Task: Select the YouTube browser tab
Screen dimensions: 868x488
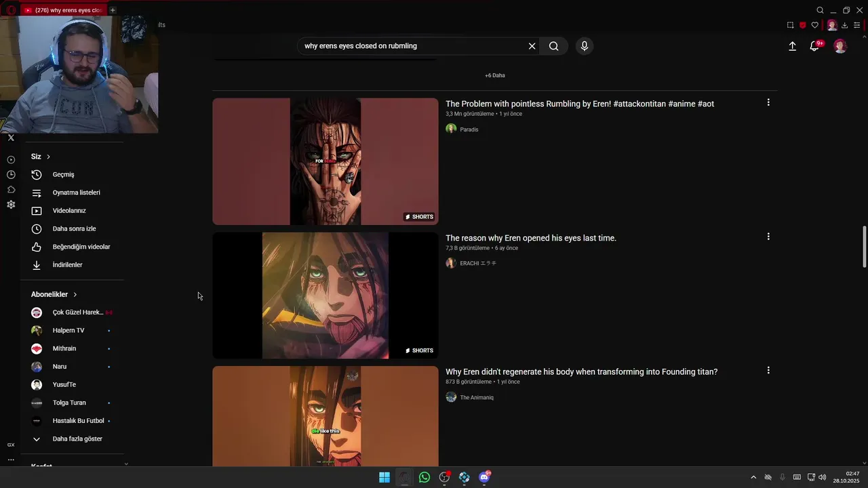Action: [x=62, y=10]
